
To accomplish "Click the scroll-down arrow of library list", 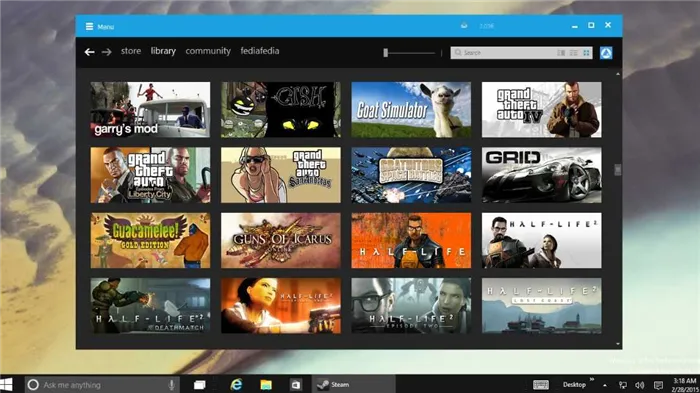I will tap(618, 344).
